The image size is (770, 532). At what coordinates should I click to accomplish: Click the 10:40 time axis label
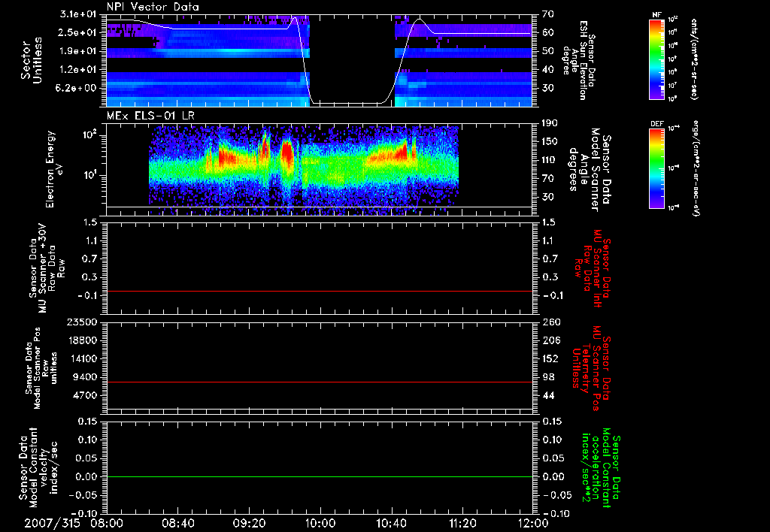tap(391, 522)
